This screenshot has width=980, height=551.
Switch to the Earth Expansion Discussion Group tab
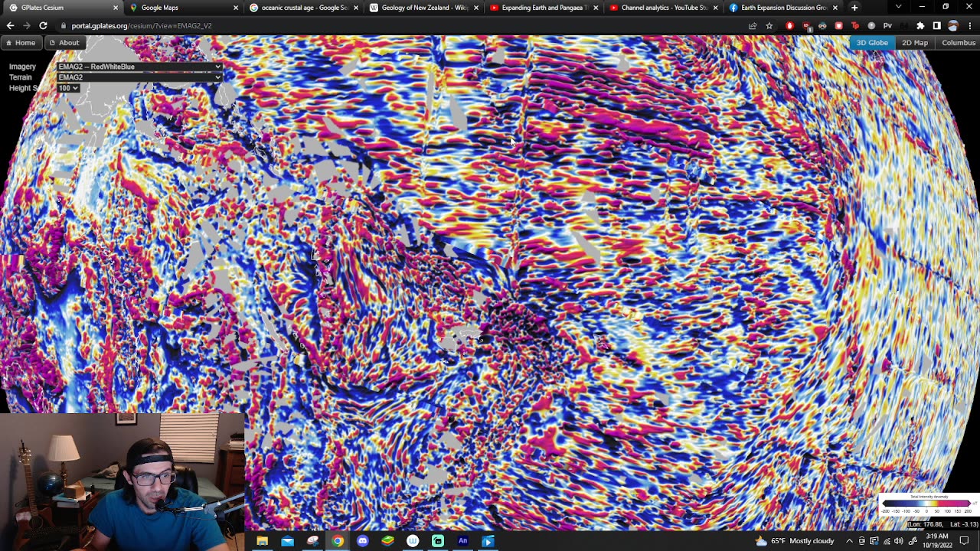coord(783,8)
